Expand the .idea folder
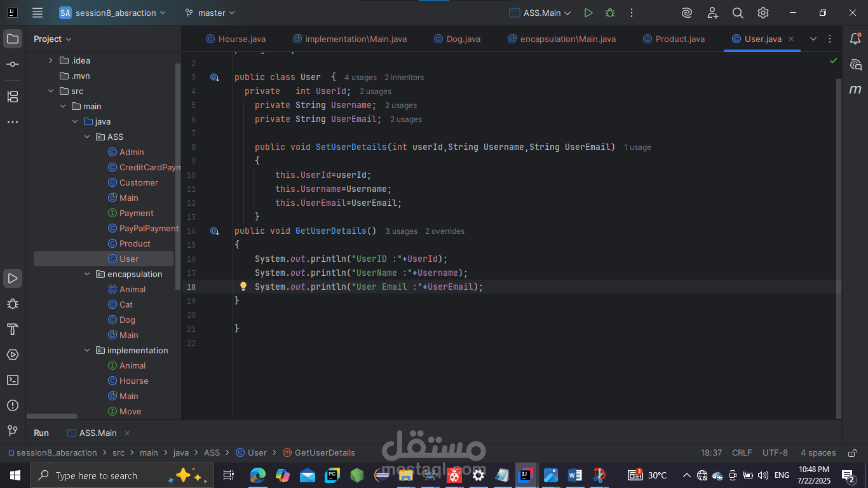This screenshot has height=488, width=868. (51, 60)
